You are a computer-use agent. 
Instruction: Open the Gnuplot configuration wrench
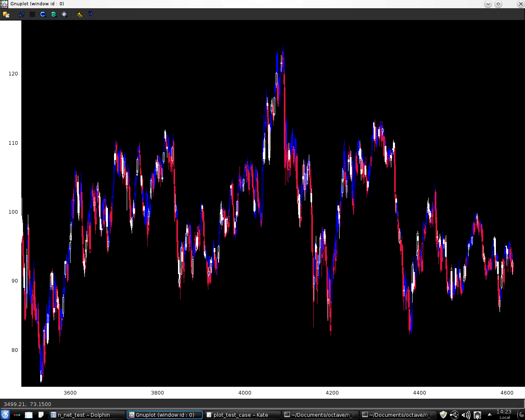pyautogui.click(x=80, y=14)
